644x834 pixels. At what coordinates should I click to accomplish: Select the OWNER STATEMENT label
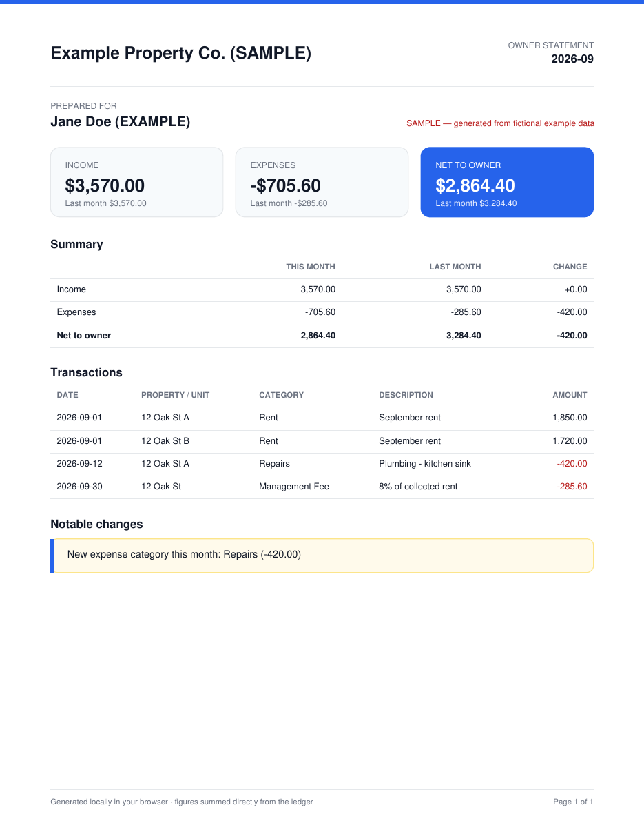(x=551, y=45)
